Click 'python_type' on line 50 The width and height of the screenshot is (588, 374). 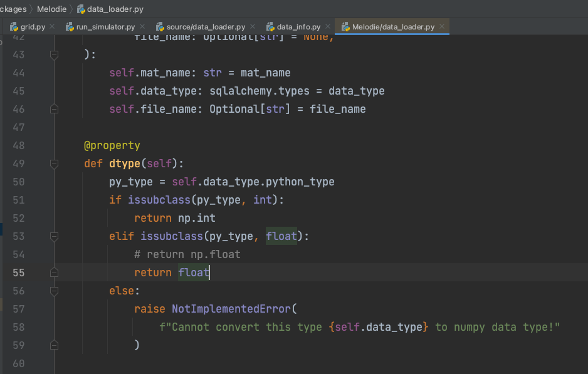[300, 182]
